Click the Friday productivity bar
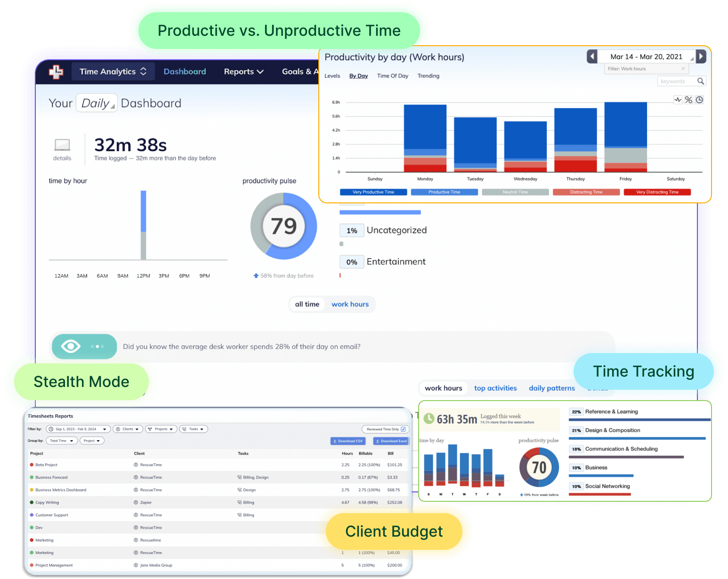 click(625, 137)
